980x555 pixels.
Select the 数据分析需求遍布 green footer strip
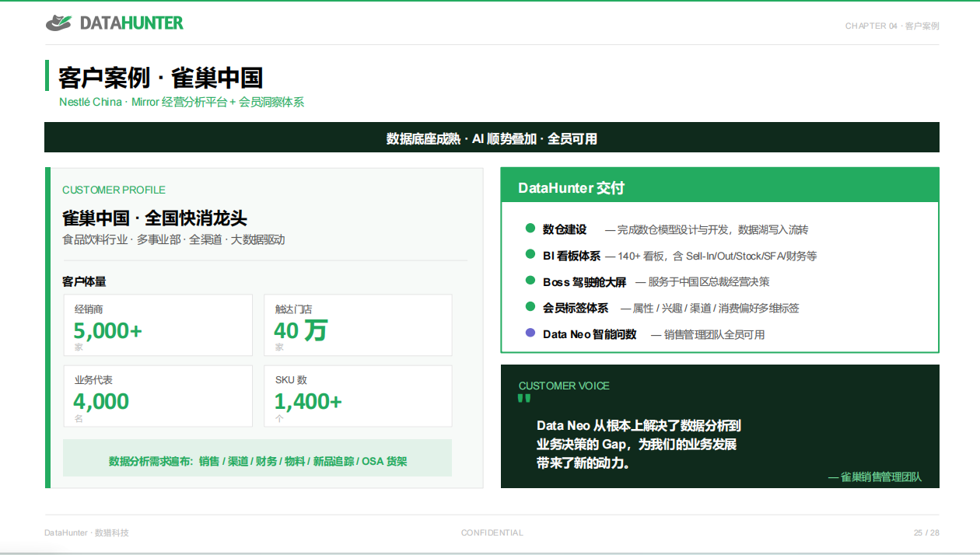point(257,458)
